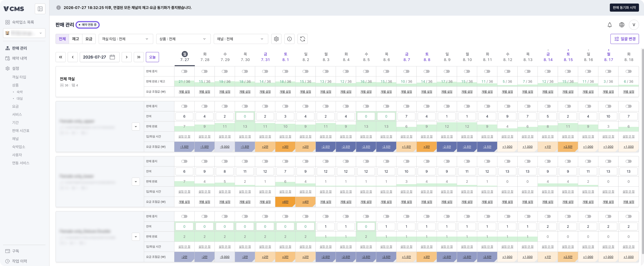Expand the third room type row chevron
Screen dimensions: 644x266
click(x=136, y=236)
